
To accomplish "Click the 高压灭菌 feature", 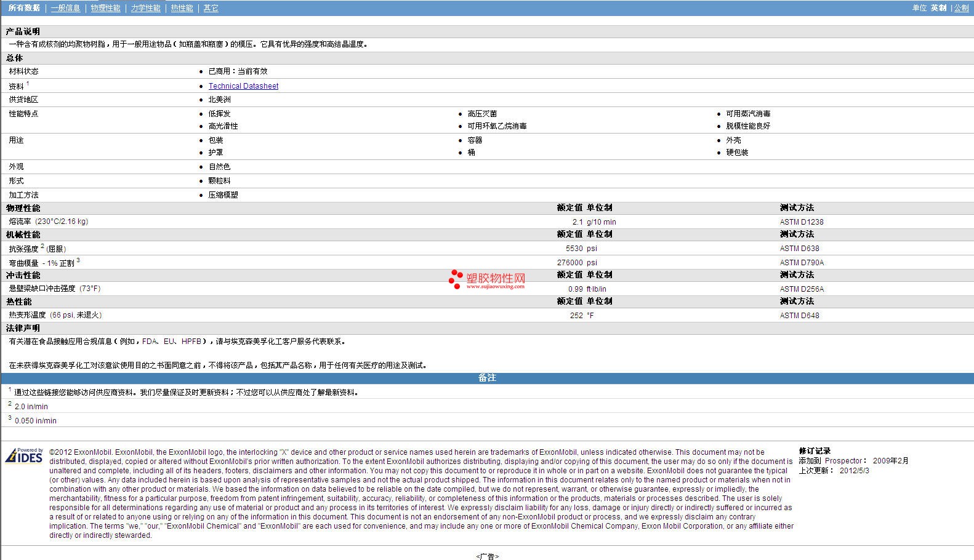I will pyautogui.click(x=482, y=114).
